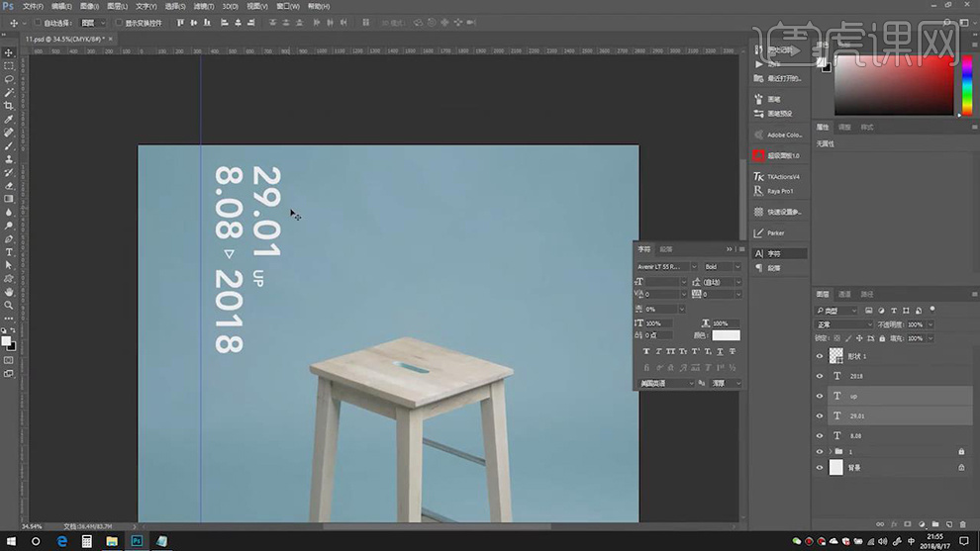Delete layer using the trash icon

click(x=962, y=524)
